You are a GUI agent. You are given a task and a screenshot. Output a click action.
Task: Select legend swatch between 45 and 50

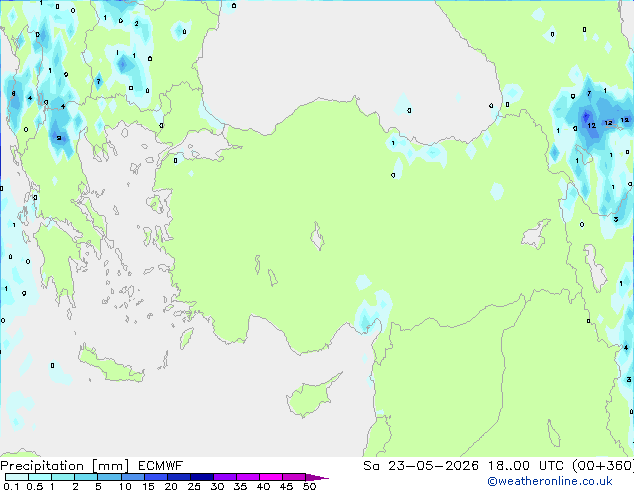point(294,477)
